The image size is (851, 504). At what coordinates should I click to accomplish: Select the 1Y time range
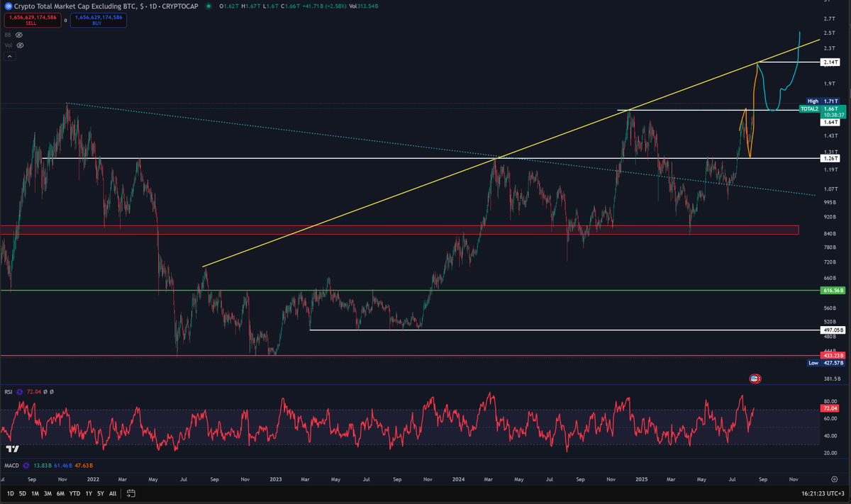[89, 493]
